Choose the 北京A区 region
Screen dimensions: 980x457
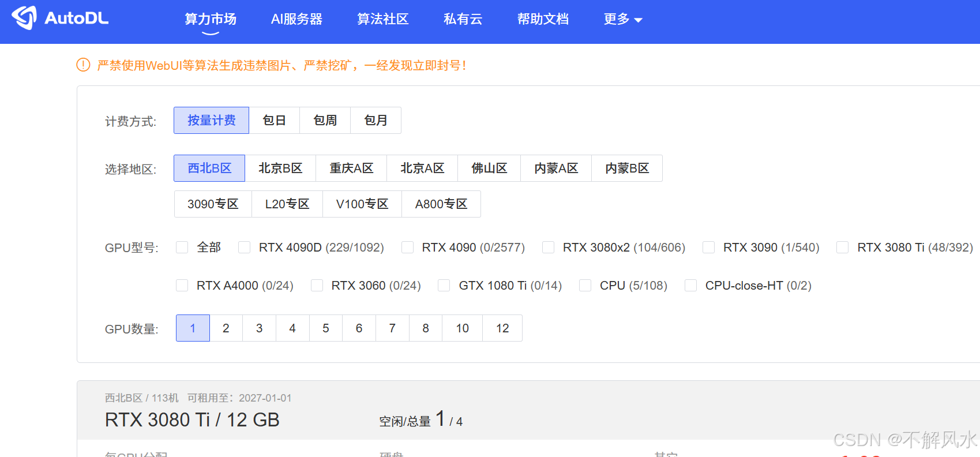[422, 168]
